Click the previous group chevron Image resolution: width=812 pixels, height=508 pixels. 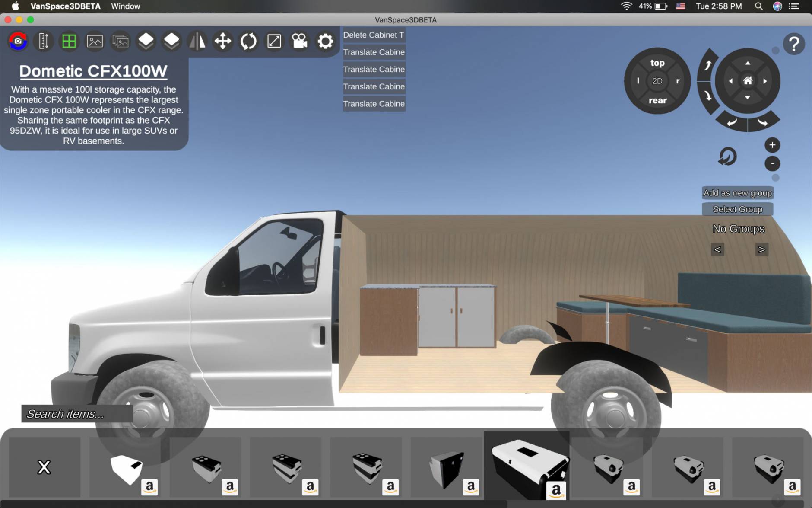pyautogui.click(x=718, y=249)
